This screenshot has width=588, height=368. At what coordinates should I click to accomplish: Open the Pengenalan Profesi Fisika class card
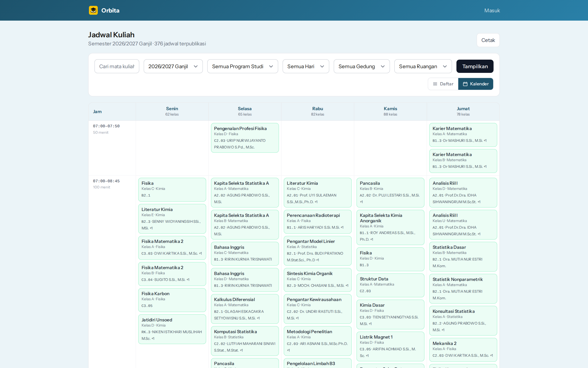click(x=245, y=138)
